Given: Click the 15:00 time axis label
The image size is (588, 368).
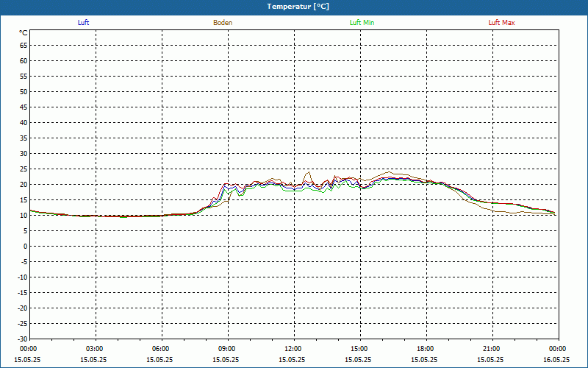Looking at the screenshot, I should click(359, 349).
